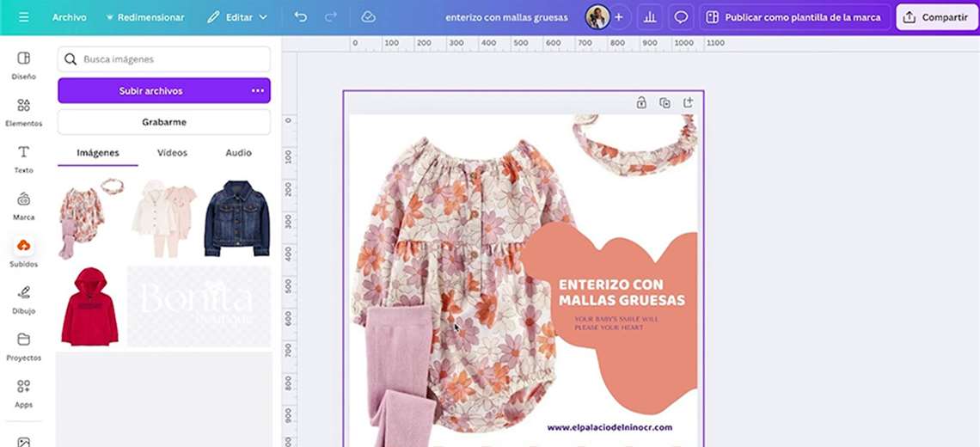
Task: Switch to the Imágenes tab
Action: point(98,152)
